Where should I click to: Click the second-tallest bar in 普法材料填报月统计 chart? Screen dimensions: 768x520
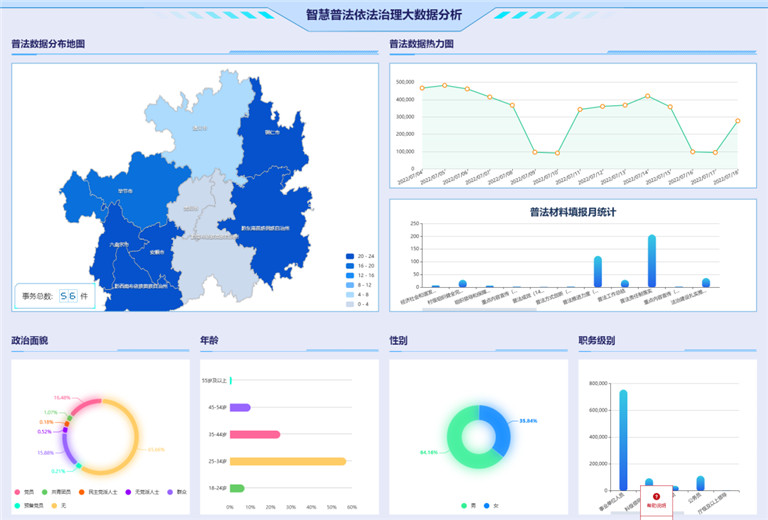coord(598,272)
